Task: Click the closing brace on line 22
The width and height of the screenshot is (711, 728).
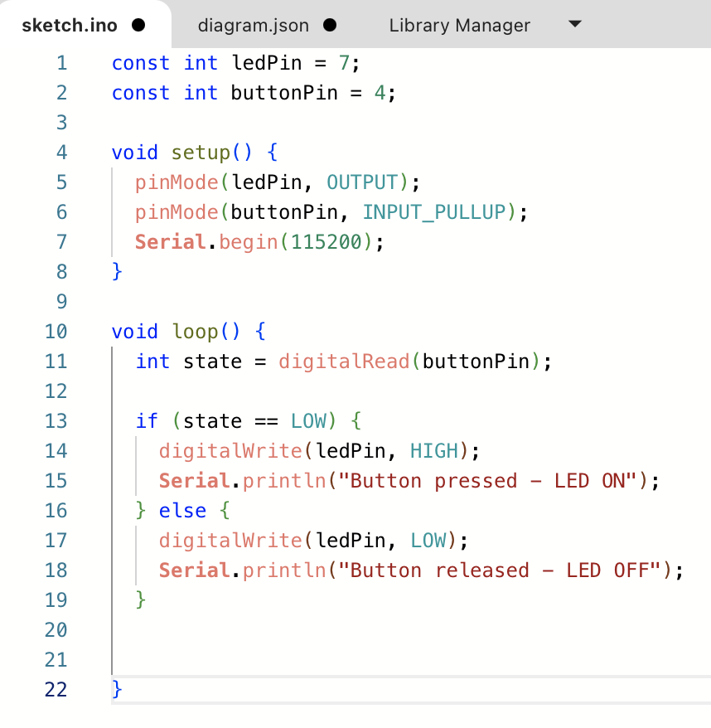Action: click(x=115, y=689)
